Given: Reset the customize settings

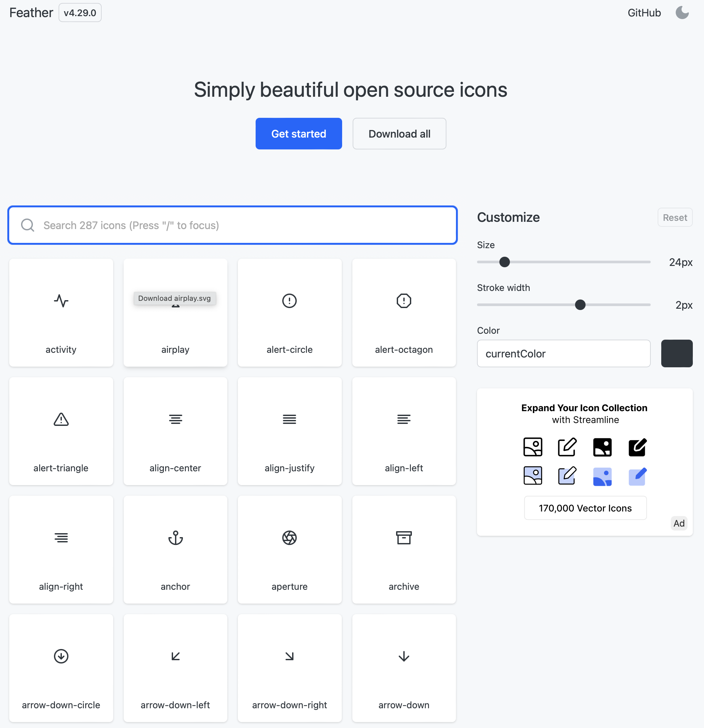Looking at the screenshot, I should click(x=675, y=217).
